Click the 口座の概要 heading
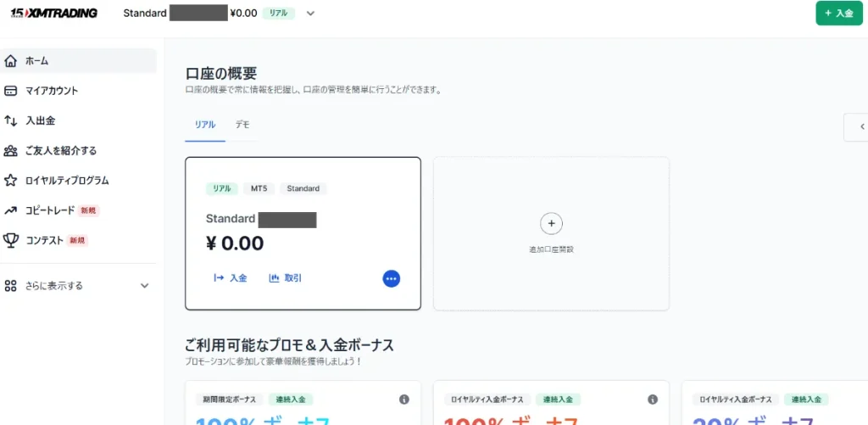The height and width of the screenshot is (425, 868). tap(221, 73)
